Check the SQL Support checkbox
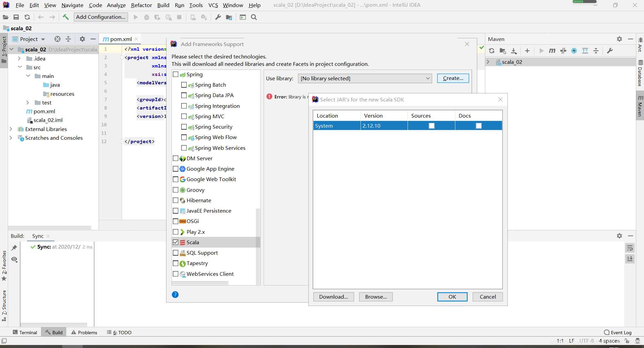This screenshot has width=644, height=348. (176, 253)
